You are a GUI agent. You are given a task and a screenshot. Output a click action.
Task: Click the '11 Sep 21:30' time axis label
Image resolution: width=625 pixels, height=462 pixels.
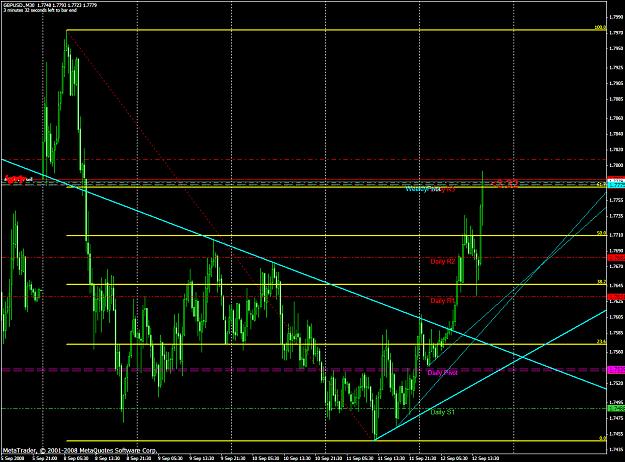[423, 458]
